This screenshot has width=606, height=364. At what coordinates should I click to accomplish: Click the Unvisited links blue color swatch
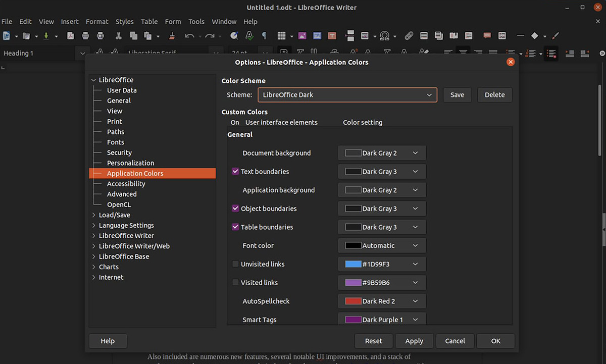coord(353,264)
